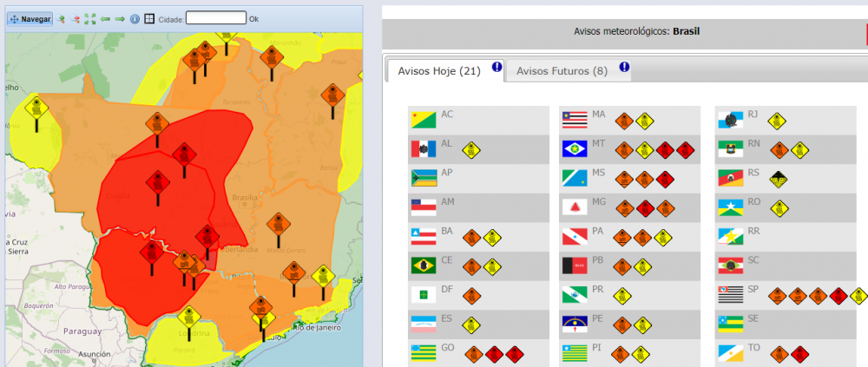Zoom map to full extent
868x367 pixels.
click(90, 19)
